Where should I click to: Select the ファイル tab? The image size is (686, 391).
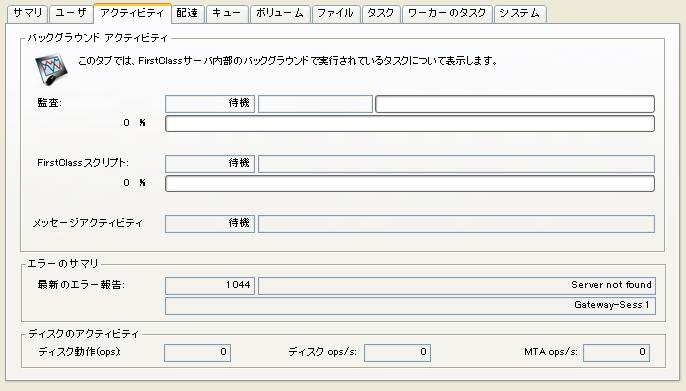tap(335, 14)
